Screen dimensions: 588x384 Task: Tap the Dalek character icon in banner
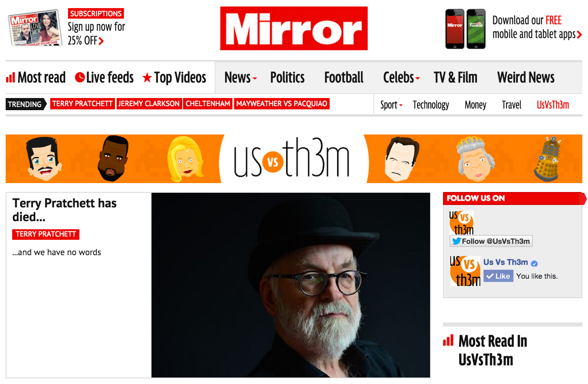tap(548, 159)
